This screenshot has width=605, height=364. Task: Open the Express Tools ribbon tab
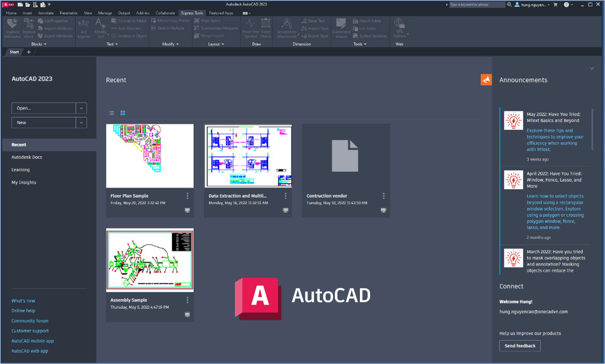(x=192, y=13)
